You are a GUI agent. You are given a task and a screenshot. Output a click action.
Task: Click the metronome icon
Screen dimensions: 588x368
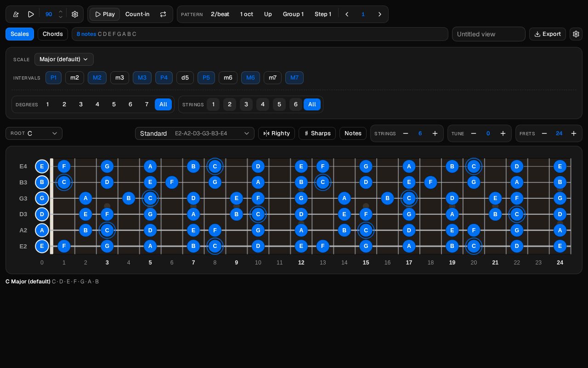[x=16, y=14]
